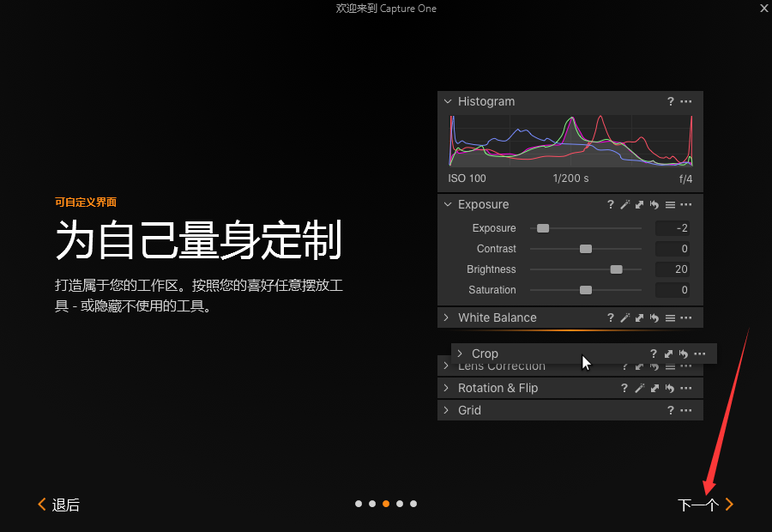Adjust the Exposure slider handle
772x532 pixels.
(543, 228)
